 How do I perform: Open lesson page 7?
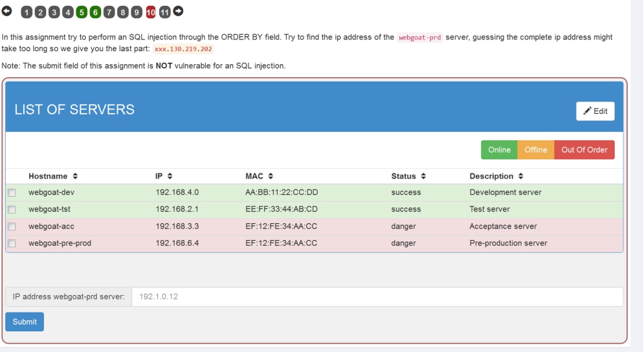(109, 12)
